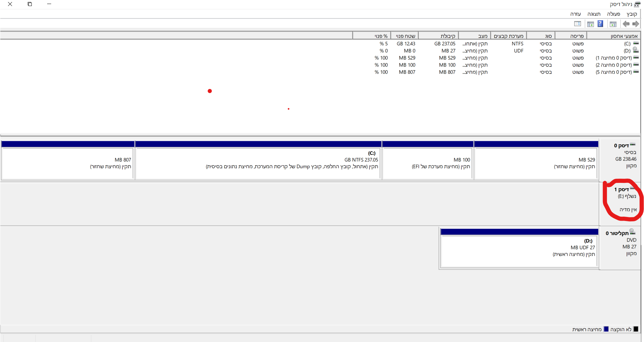Click the drive icon beside (C:) in volume list

click(x=636, y=43)
